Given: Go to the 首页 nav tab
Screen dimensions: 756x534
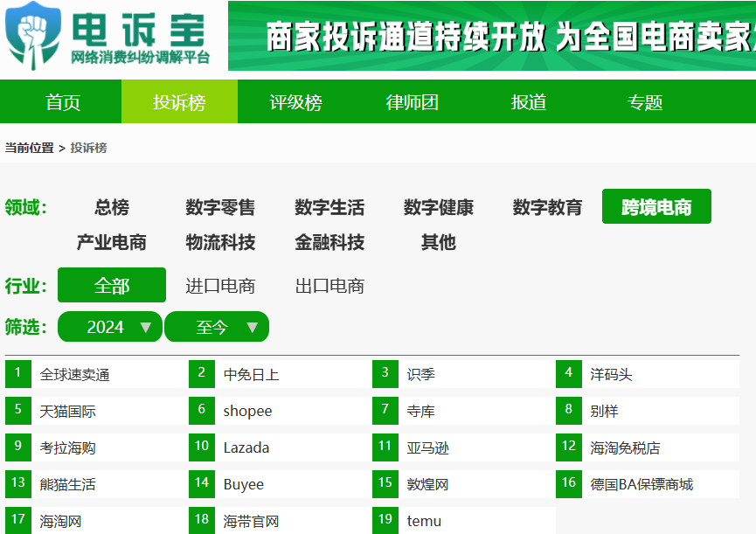Looking at the screenshot, I should point(63,102).
